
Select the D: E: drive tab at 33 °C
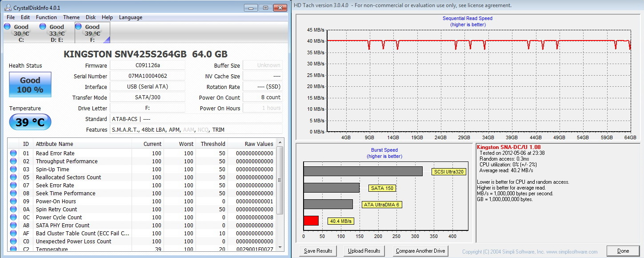(56, 33)
